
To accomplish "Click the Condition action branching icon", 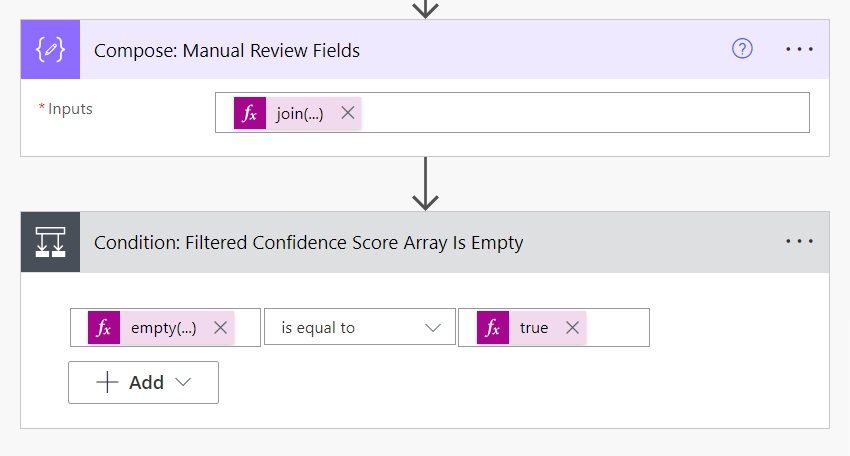I will 50,242.
